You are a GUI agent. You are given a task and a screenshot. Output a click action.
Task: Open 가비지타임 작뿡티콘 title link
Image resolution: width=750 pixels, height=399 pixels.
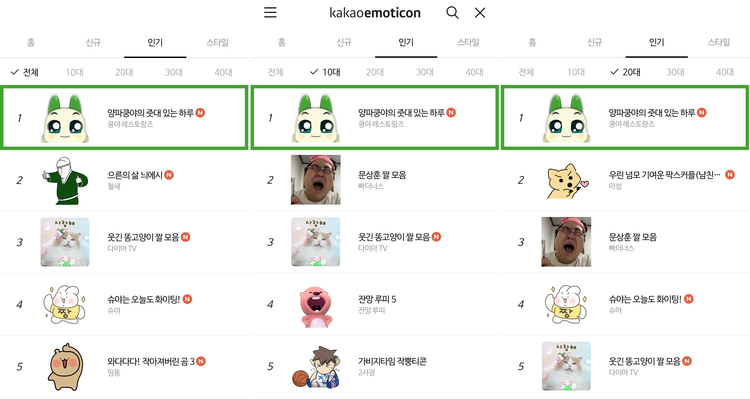point(392,362)
